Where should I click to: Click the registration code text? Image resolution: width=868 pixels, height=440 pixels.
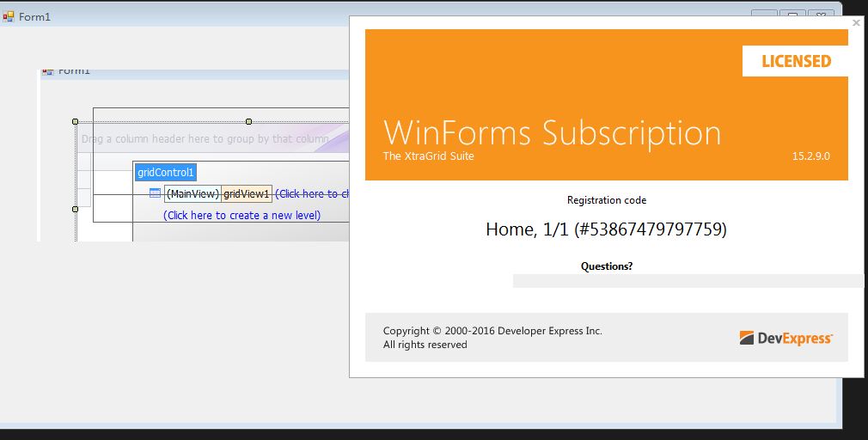coord(606,229)
